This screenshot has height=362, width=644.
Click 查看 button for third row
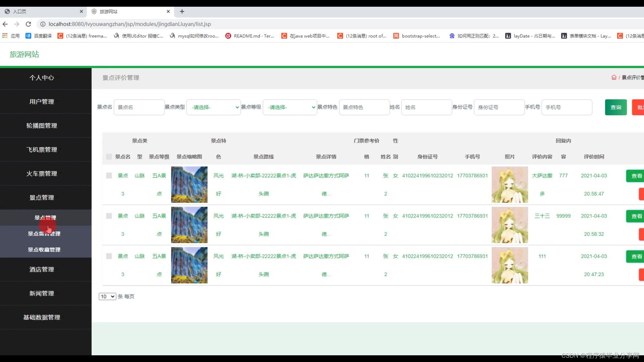point(635,256)
